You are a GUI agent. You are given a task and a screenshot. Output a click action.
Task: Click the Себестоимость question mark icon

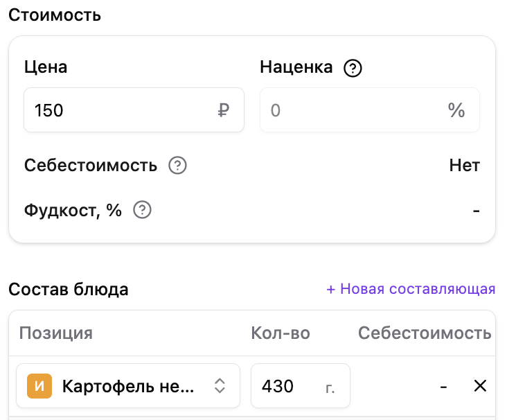177,166
